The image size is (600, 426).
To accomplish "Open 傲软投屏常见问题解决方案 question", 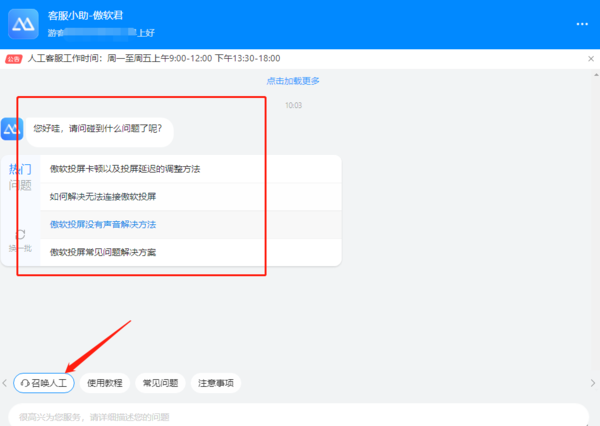I will pyautogui.click(x=103, y=252).
